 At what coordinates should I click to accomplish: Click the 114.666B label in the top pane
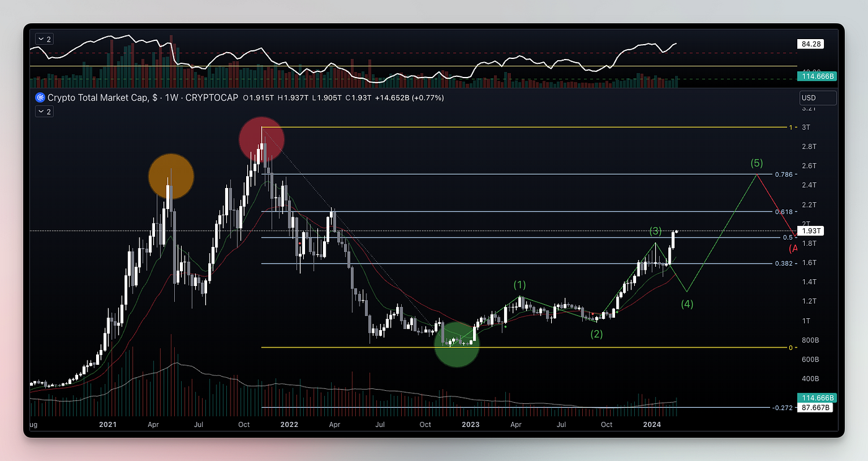tap(816, 78)
